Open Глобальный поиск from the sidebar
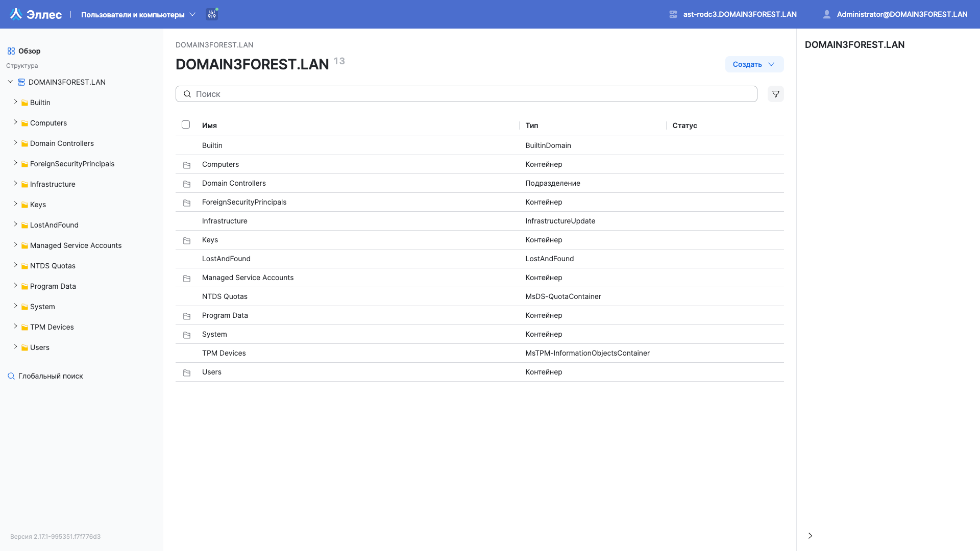This screenshot has height=551, width=980. coord(50,375)
